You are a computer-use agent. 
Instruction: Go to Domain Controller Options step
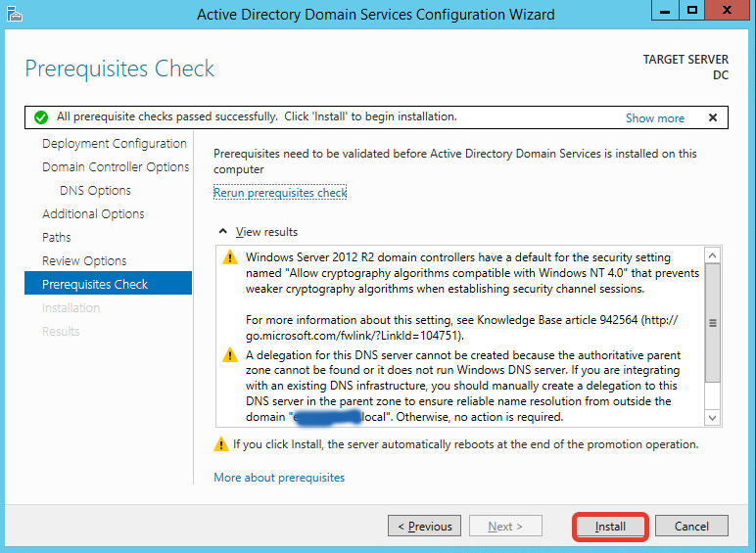116,166
